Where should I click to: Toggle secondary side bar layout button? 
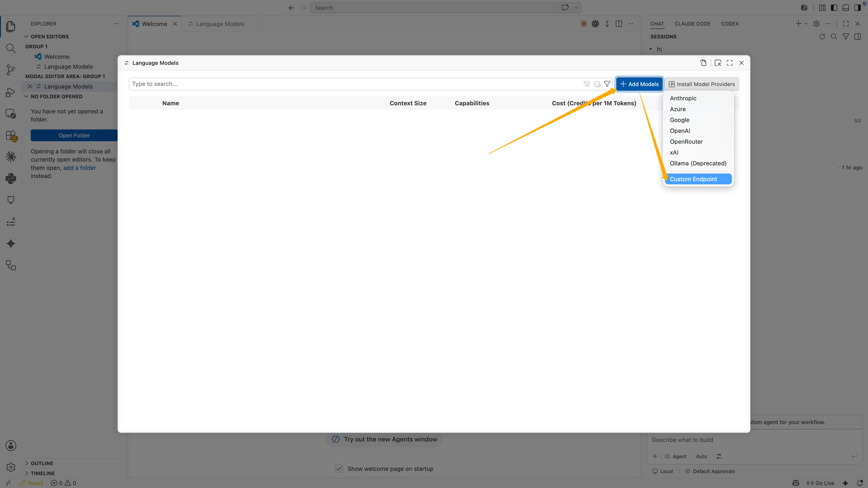(857, 7)
